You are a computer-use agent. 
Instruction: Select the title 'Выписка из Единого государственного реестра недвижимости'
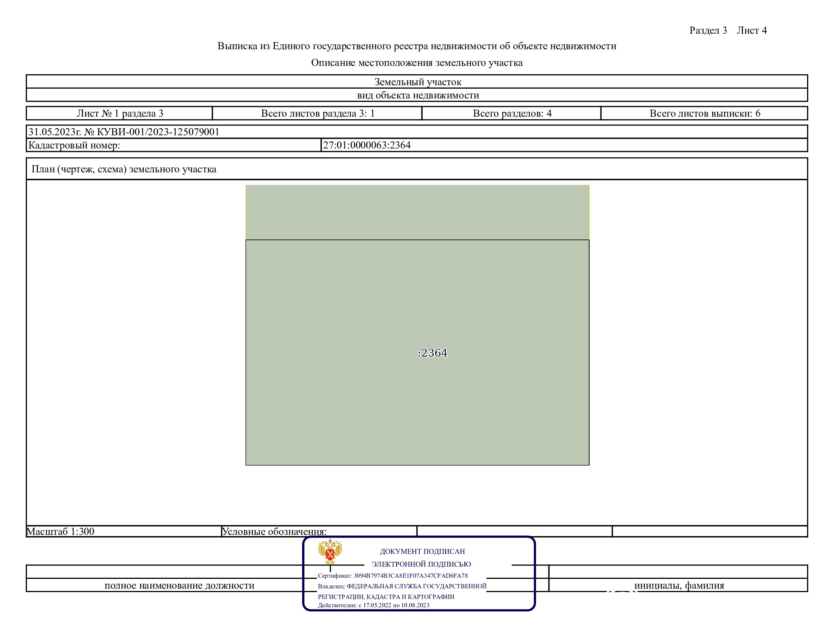coord(417,46)
